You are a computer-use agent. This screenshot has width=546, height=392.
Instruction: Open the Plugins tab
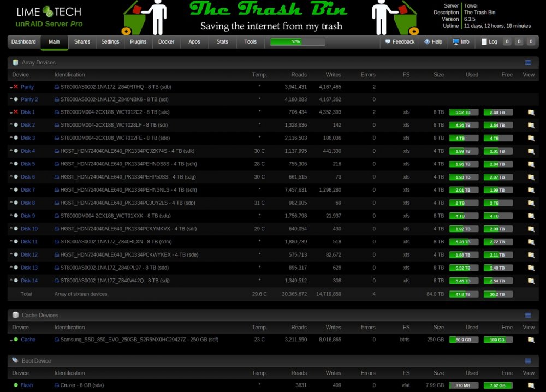[x=138, y=42]
